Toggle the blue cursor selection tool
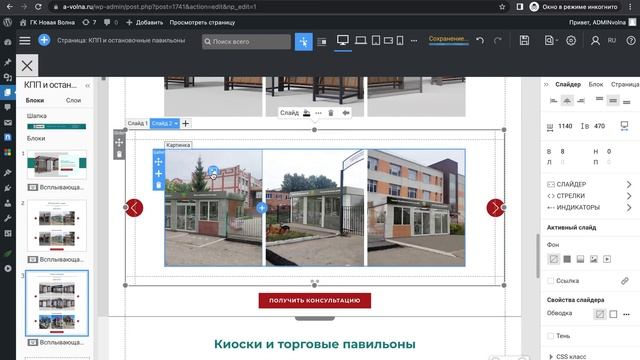Image resolution: width=640 pixels, height=360 pixels. click(304, 42)
